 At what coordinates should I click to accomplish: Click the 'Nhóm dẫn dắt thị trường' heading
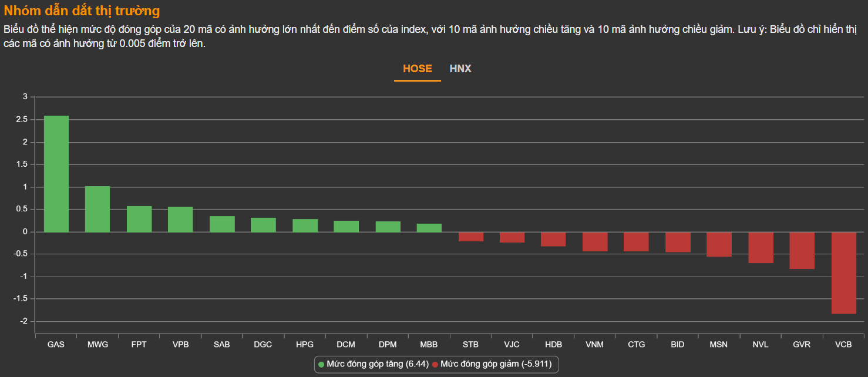pyautogui.click(x=82, y=11)
